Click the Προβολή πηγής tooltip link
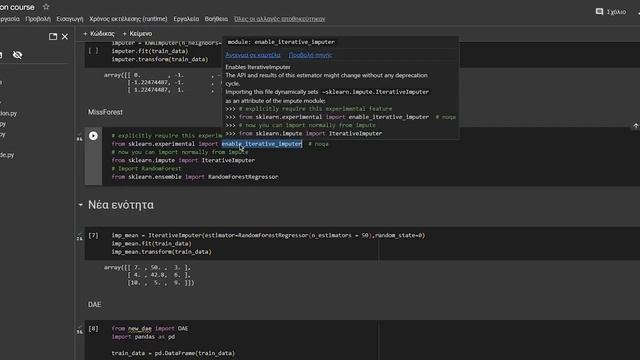This screenshot has width=640, height=360. (x=310, y=55)
